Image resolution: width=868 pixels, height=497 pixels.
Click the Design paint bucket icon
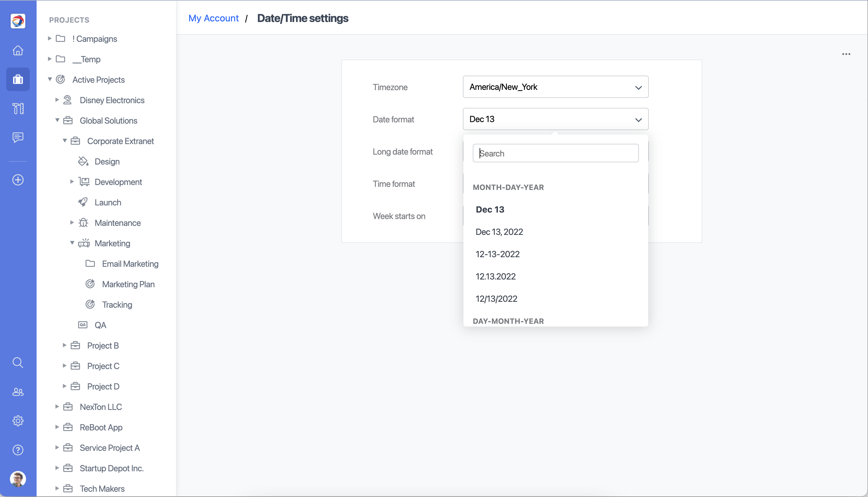tap(83, 161)
